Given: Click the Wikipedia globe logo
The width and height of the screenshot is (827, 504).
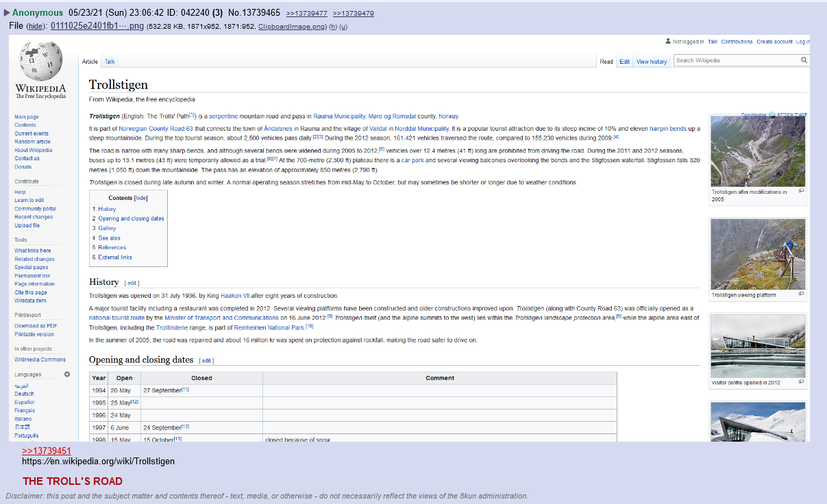Looking at the screenshot, I should point(41,62).
